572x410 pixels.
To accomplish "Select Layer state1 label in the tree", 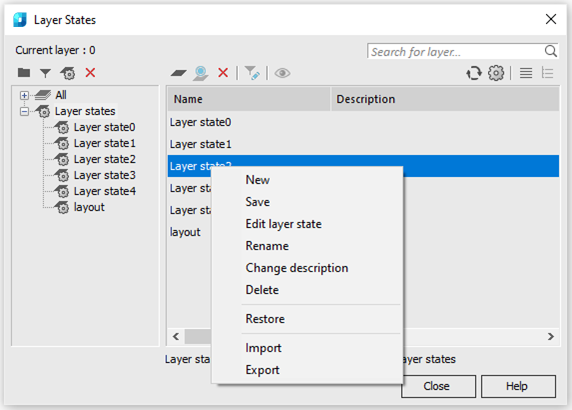I will coord(104,143).
